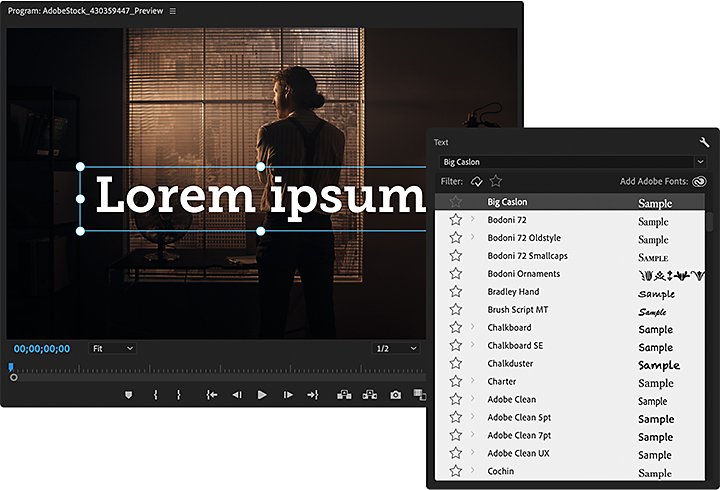Screen dimensions: 720x490
Task: Open the 1/2 playback resolution dropdown
Action: 395,349
